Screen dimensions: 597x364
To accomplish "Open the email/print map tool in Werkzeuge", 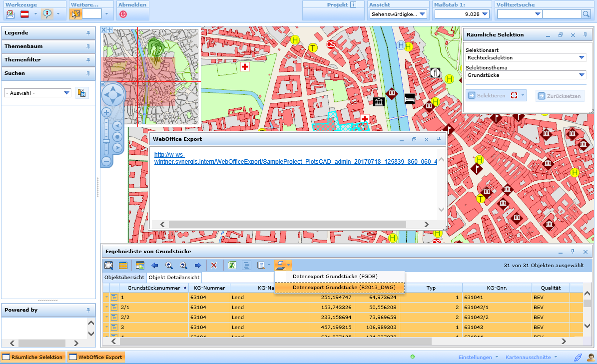I will point(10,14).
